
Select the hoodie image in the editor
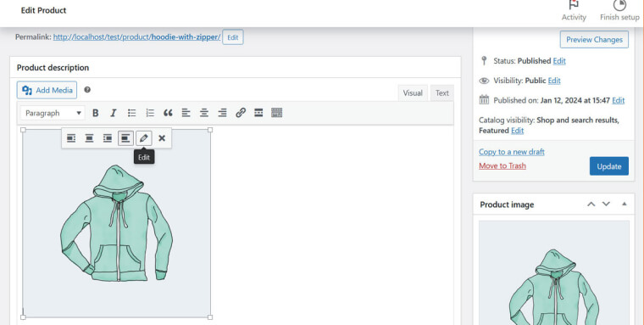coord(117,223)
